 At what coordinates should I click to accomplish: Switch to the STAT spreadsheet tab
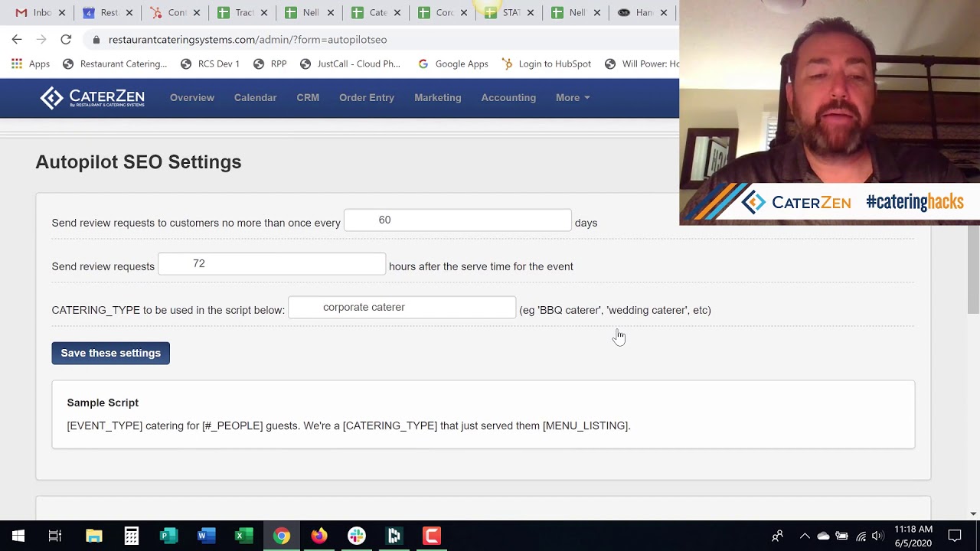510,12
